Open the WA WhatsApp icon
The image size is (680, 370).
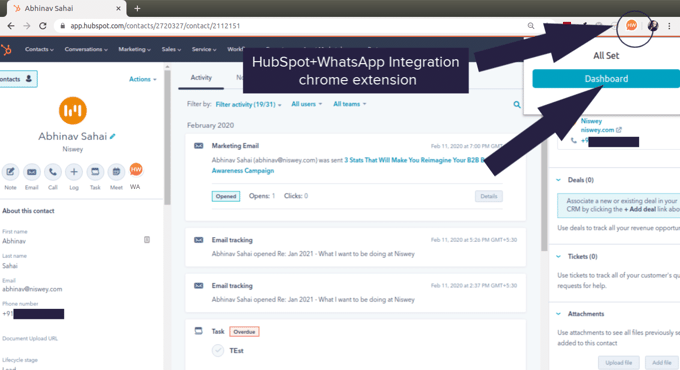pyautogui.click(x=136, y=170)
